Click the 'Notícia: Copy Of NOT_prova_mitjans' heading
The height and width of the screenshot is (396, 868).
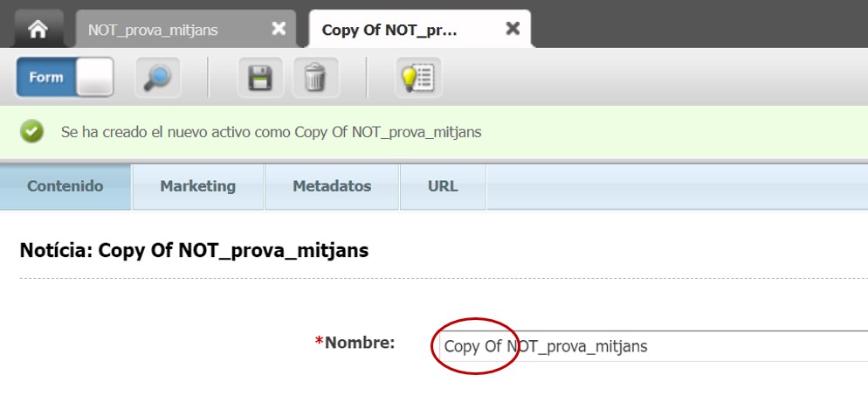tap(194, 251)
